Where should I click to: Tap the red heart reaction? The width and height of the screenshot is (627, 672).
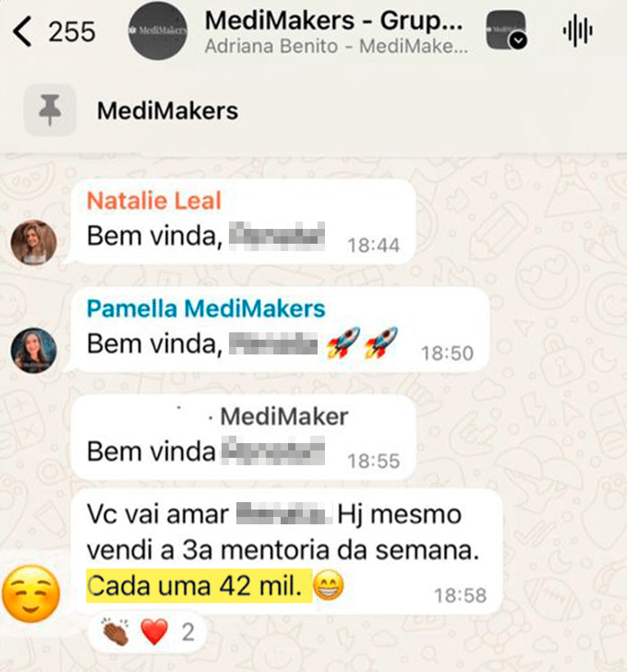(154, 632)
